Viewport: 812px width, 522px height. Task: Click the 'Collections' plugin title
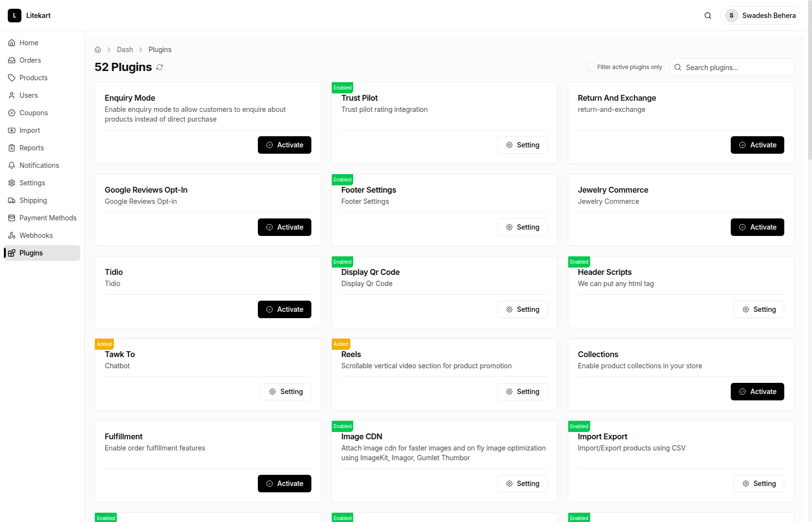click(x=598, y=354)
